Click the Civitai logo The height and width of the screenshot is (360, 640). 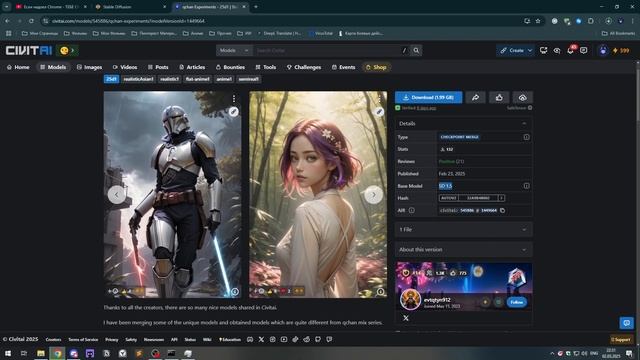[x=29, y=51]
